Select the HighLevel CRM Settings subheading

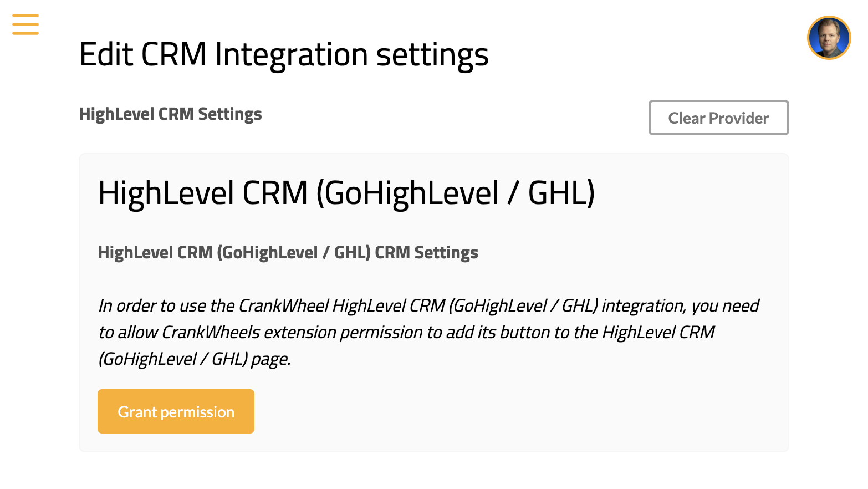click(170, 114)
